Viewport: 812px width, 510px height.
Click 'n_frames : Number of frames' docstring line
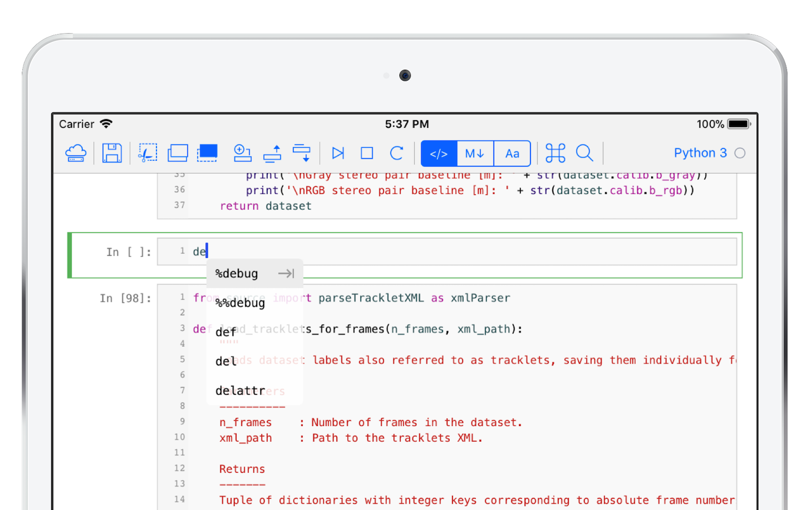coord(371,422)
